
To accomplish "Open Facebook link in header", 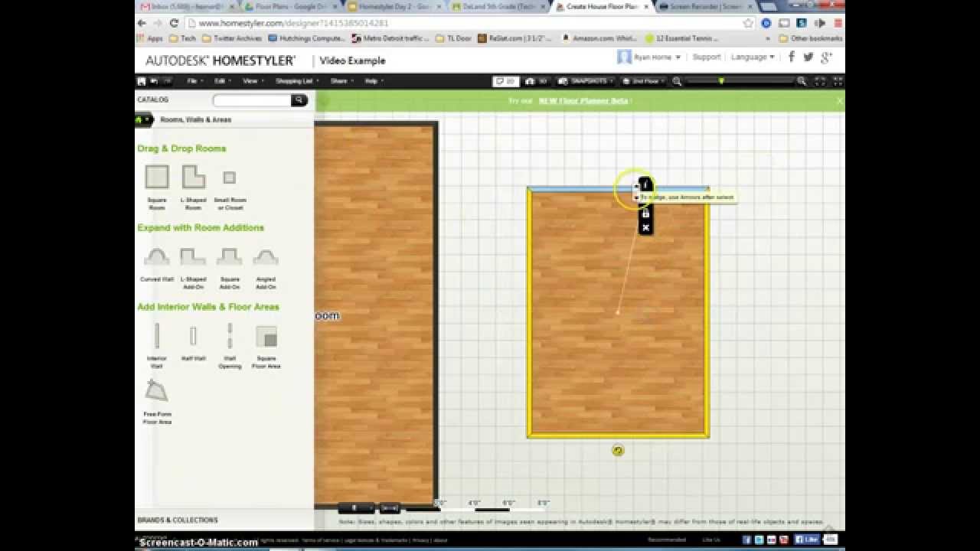I will [x=792, y=57].
